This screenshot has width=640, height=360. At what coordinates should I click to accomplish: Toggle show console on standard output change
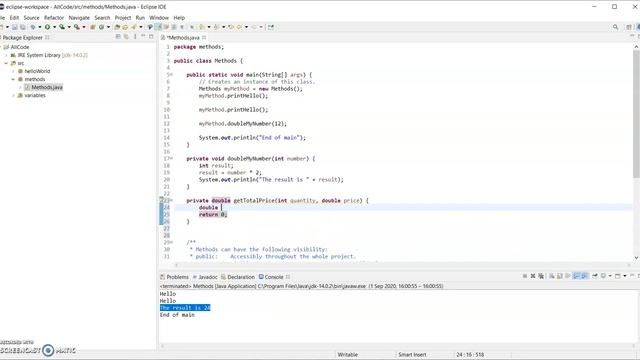[576, 276]
